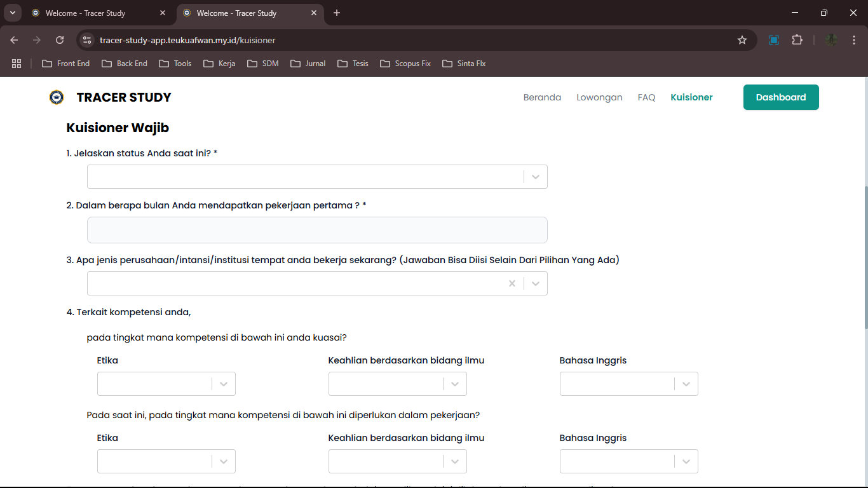Expand the first Etika competency dropdown
Viewport: 868px width, 488px height.
coord(223,384)
